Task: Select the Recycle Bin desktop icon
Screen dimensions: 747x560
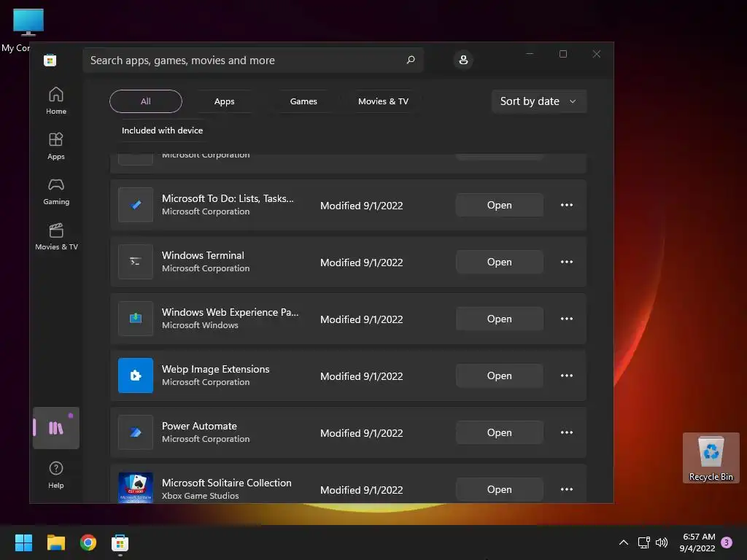Action: (x=711, y=458)
